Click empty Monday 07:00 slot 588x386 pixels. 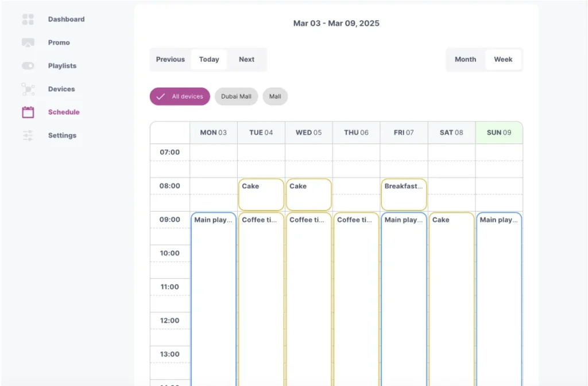tap(214, 153)
